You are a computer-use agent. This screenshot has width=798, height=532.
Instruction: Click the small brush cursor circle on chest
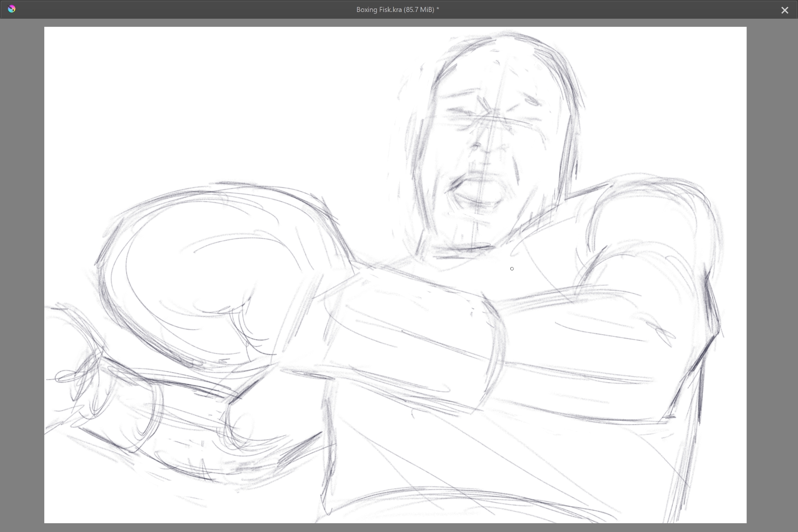click(512, 269)
